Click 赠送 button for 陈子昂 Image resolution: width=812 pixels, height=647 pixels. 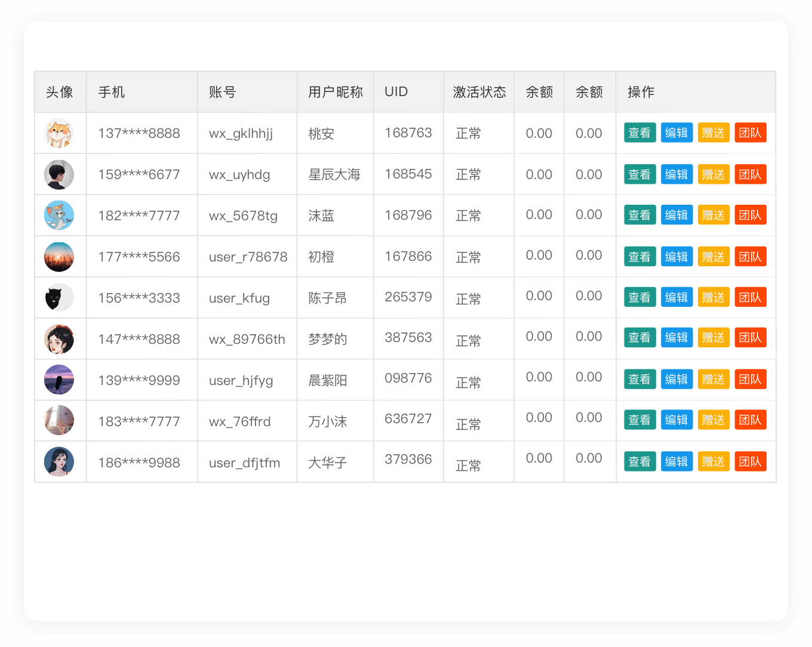713,297
